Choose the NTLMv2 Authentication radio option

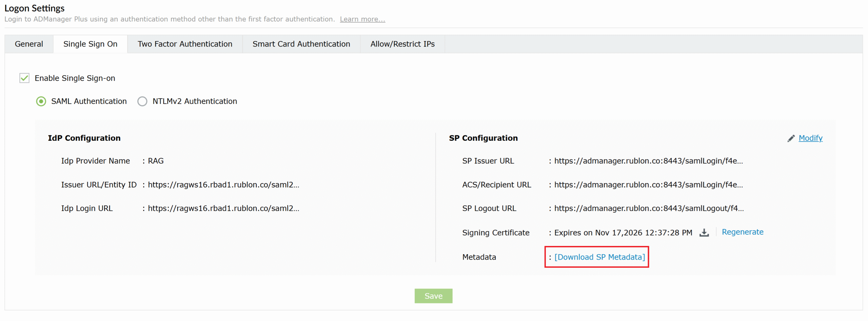[142, 101]
